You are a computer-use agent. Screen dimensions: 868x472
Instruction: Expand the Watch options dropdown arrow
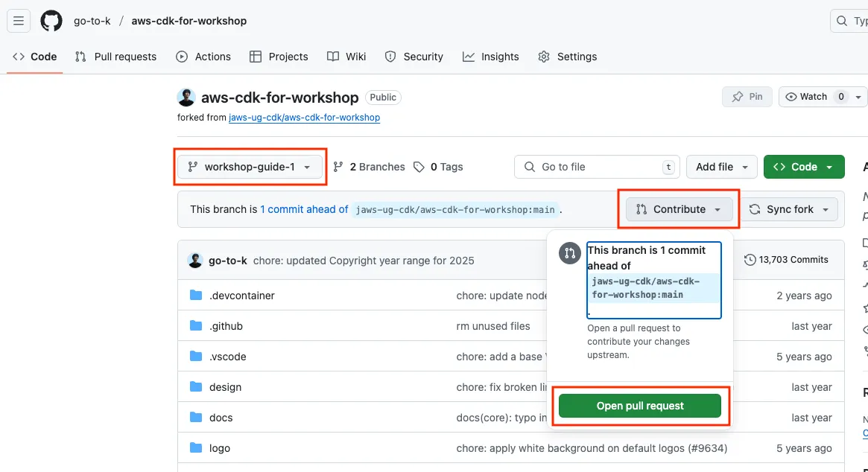click(858, 97)
